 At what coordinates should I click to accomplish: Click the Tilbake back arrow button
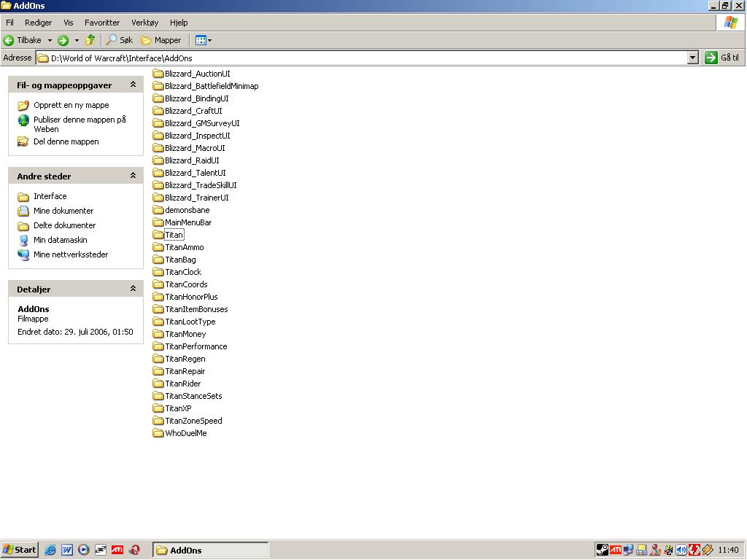point(22,41)
